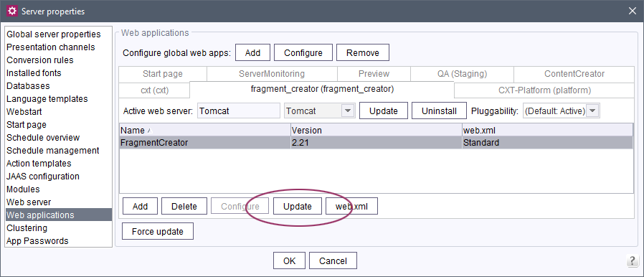Click the Active web server text field

click(x=239, y=111)
